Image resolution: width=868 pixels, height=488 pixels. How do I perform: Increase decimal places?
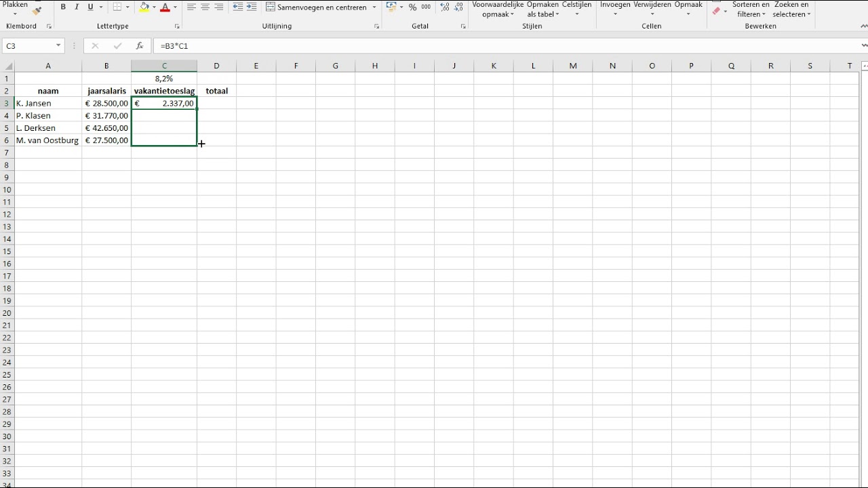[x=444, y=7]
